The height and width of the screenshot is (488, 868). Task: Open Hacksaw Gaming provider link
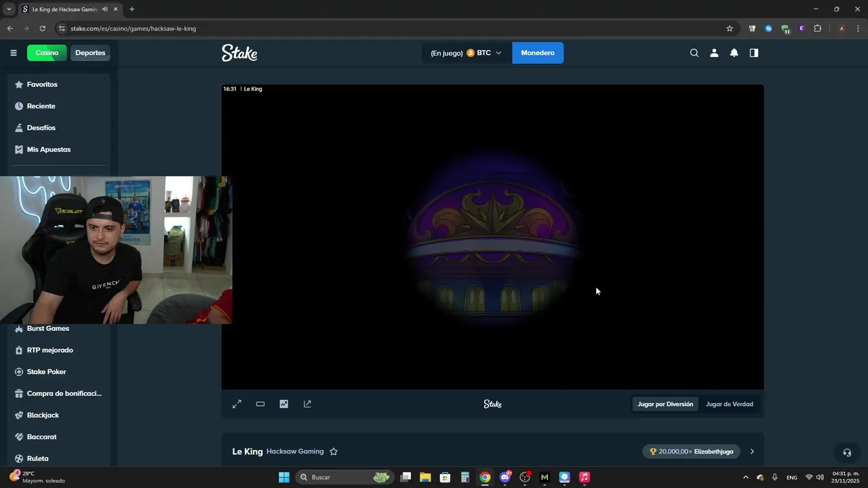click(295, 451)
